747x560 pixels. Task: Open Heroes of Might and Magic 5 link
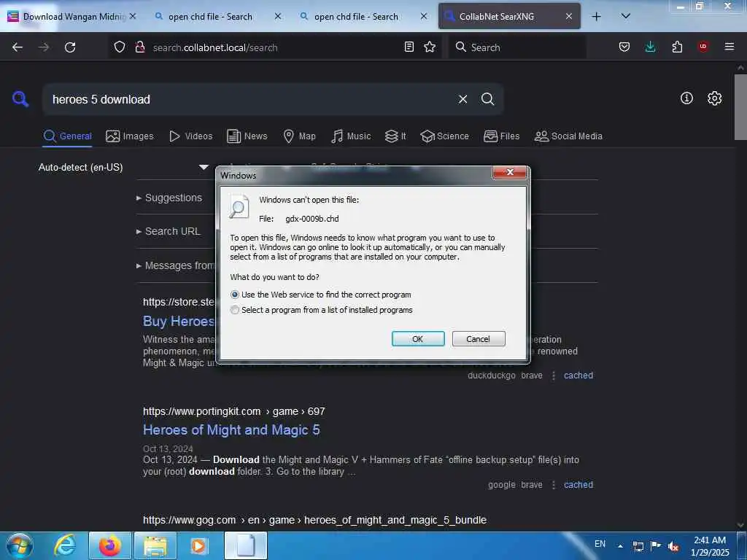click(x=231, y=430)
